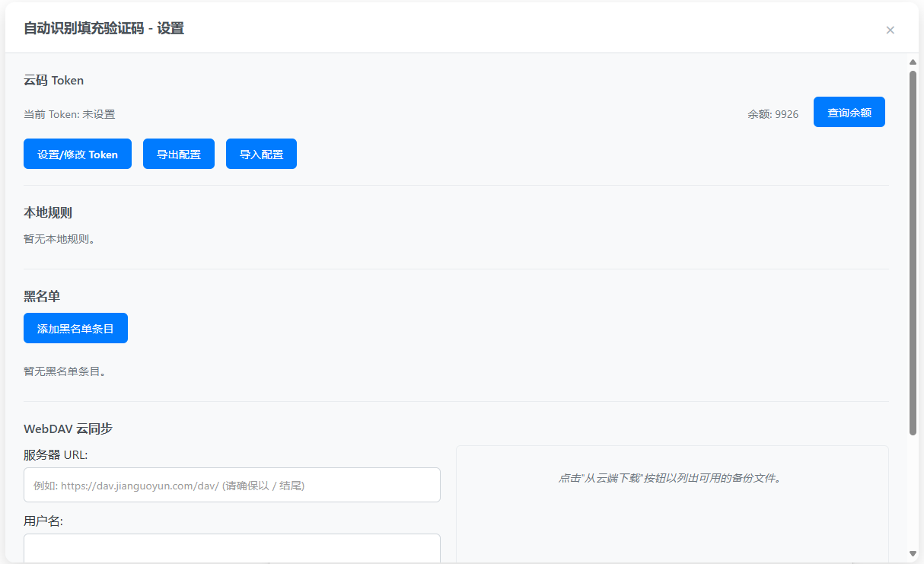Close the settings dialog with the X
The height and width of the screenshot is (564, 924).
pyautogui.click(x=890, y=30)
